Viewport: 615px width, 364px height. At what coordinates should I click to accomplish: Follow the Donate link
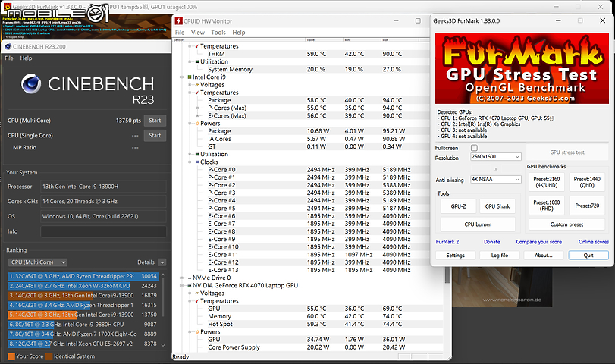point(492,242)
